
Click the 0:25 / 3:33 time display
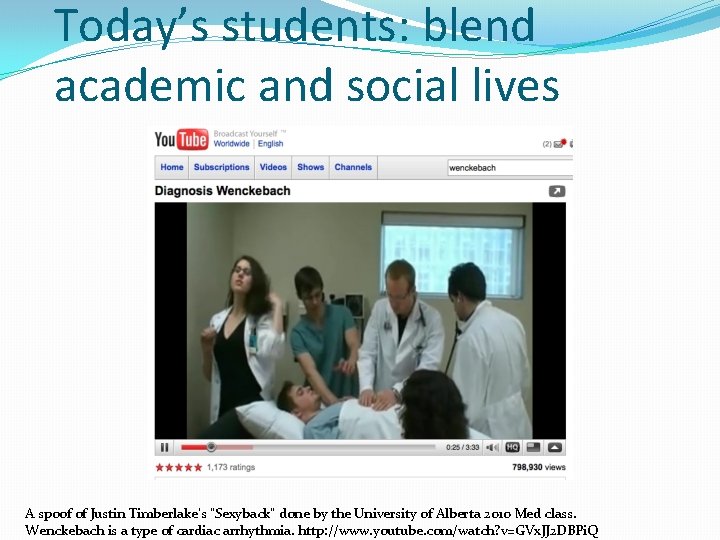coord(462,447)
